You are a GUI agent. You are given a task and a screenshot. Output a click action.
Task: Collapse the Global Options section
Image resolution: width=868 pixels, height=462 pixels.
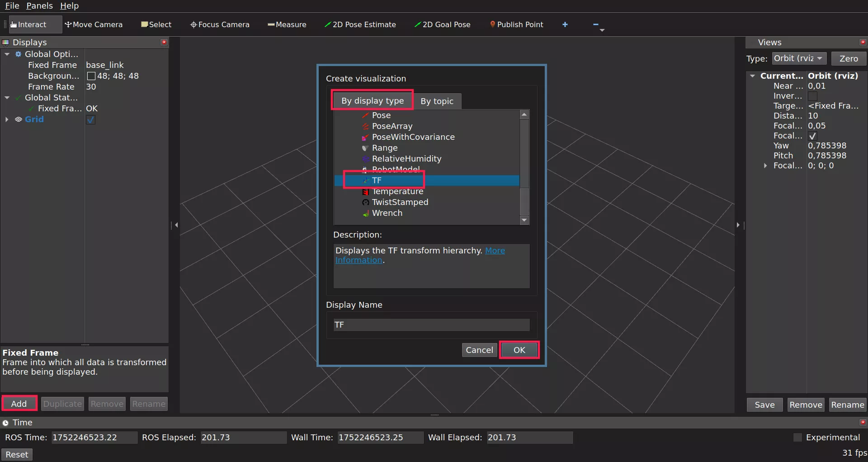coord(7,54)
